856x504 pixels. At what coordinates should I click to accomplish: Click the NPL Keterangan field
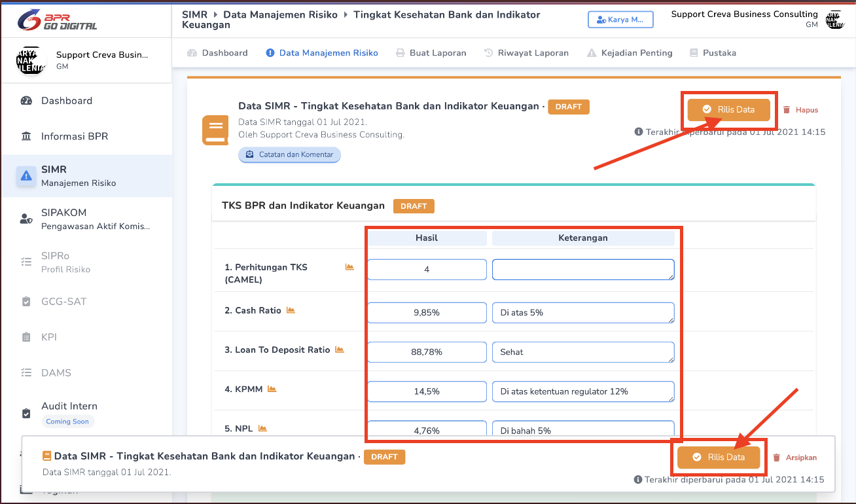[583, 429]
